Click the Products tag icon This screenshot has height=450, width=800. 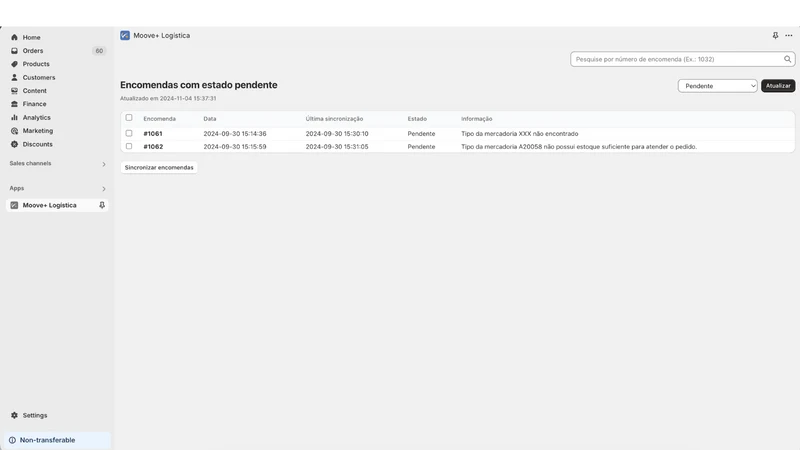[14, 64]
